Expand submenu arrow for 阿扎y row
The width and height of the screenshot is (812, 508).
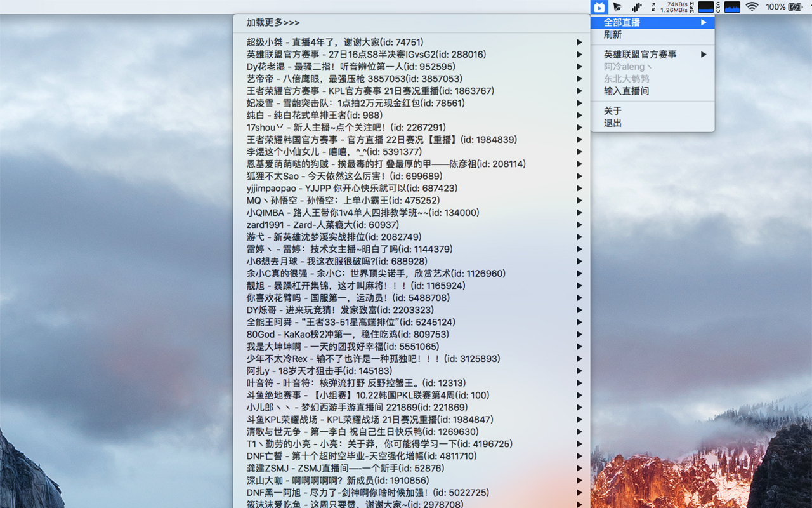(579, 371)
